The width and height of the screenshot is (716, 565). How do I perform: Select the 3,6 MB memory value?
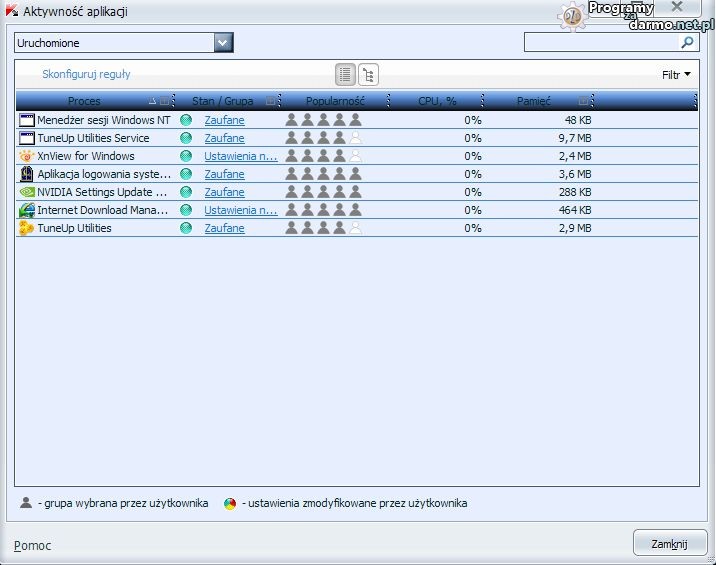[575, 174]
